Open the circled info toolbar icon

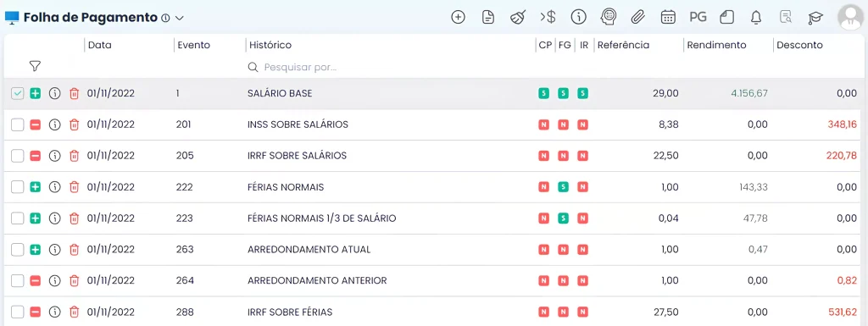click(578, 17)
